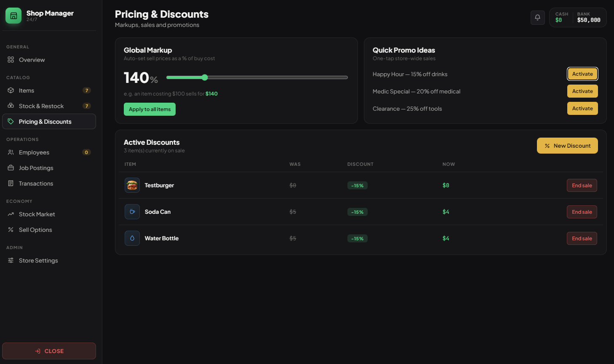Go to Items in the catalog

(x=49, y=90)
